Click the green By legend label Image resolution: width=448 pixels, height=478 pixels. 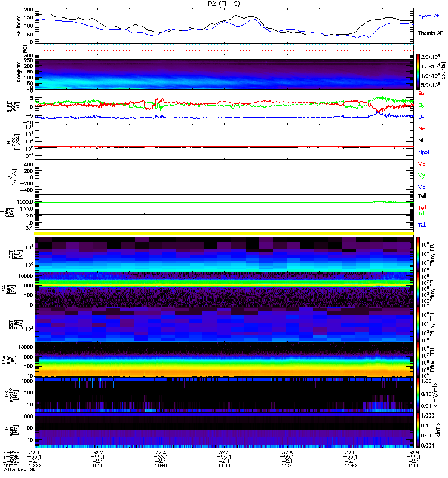421,105
